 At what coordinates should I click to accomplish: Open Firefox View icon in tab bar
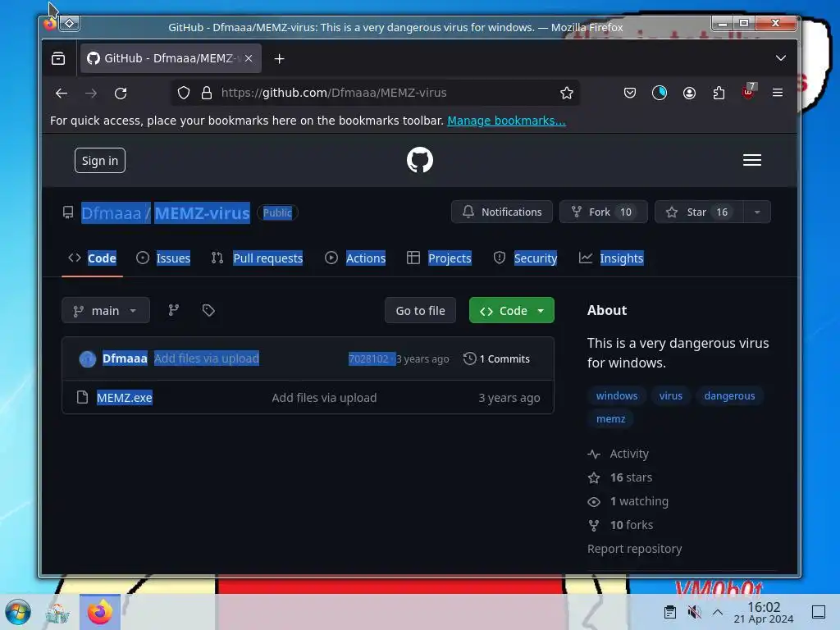[x=58, y=58]
